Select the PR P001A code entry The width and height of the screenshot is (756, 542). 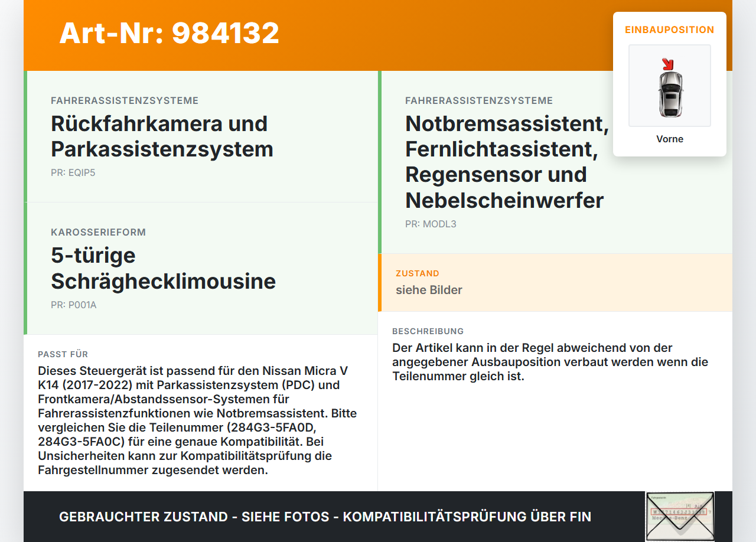pos(73,305)
